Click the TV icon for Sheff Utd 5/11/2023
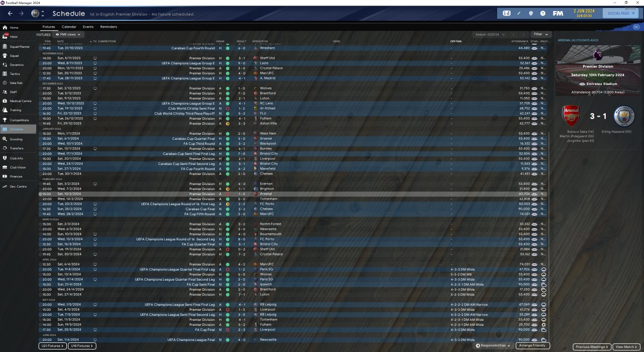The image size is (644, 352). [x=95, y=58]
